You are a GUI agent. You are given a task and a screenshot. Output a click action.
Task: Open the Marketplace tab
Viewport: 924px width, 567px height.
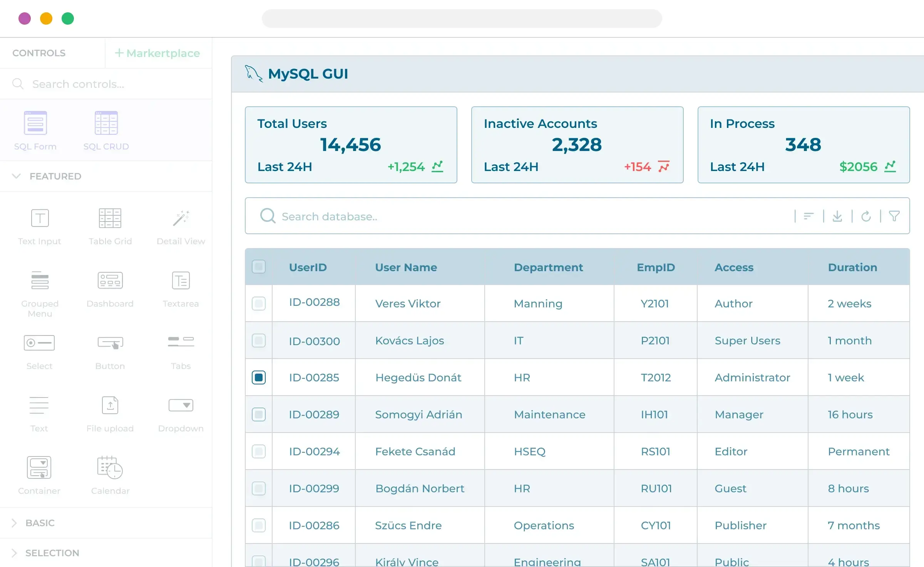[x=158, y=53]
